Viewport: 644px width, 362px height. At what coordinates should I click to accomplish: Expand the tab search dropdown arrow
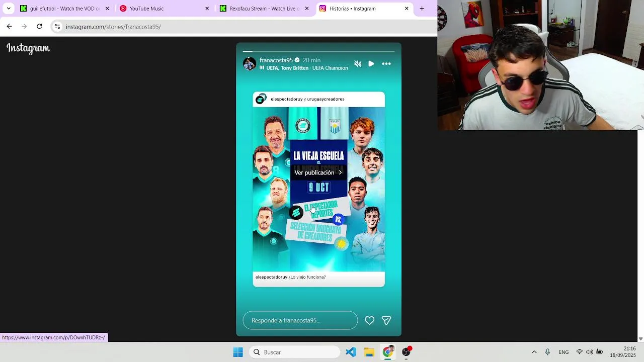[9, 9]
